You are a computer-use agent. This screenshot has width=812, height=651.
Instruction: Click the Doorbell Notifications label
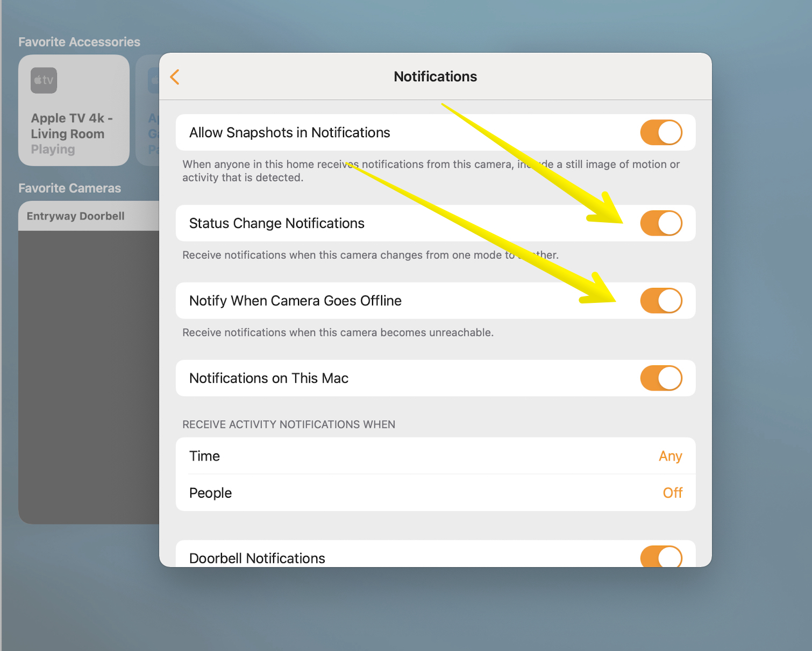click(257, 558)
